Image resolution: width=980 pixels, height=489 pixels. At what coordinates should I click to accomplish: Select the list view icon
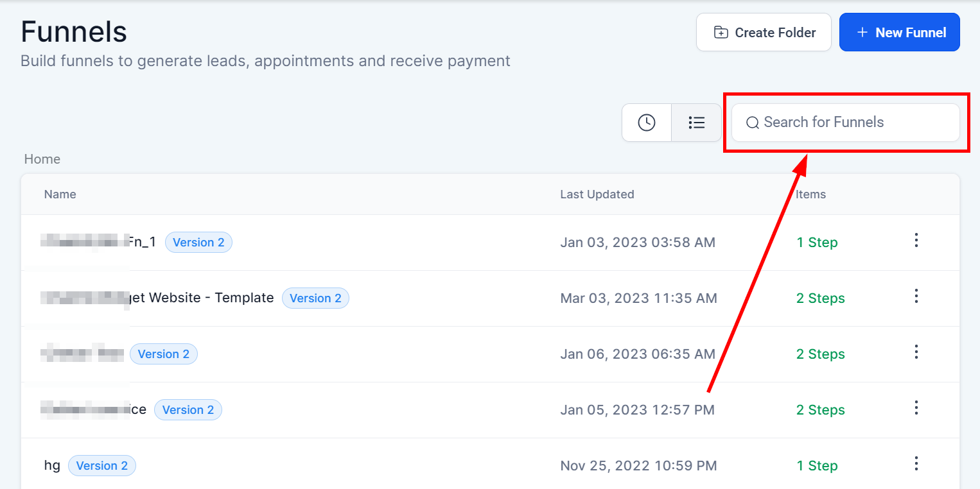(x=696, y=123)
